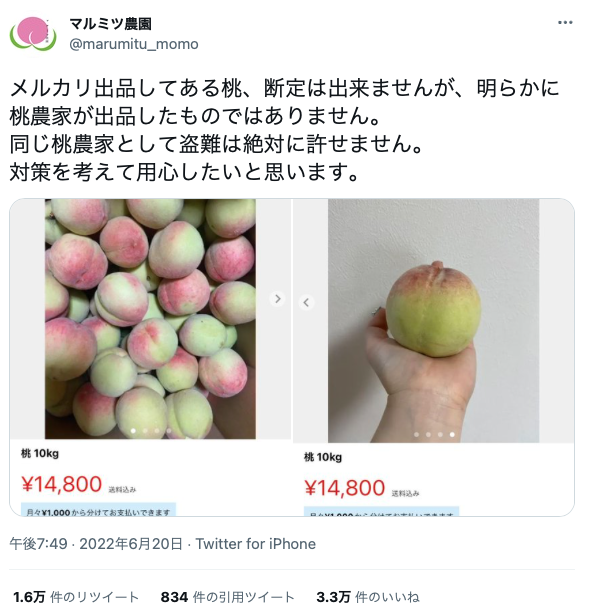
Task: Click previous arrow on right peach image
Action: 306,302
